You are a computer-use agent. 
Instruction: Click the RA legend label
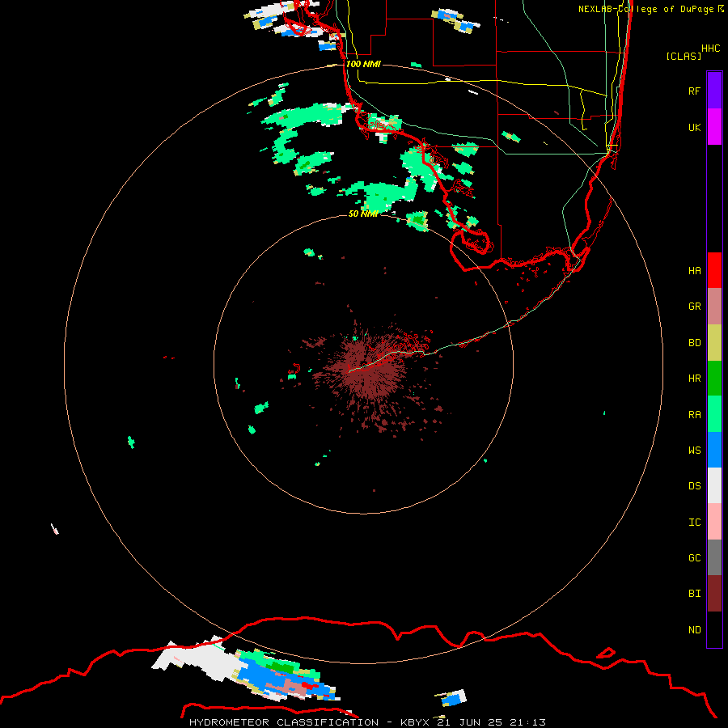click(x=694, y=415)
